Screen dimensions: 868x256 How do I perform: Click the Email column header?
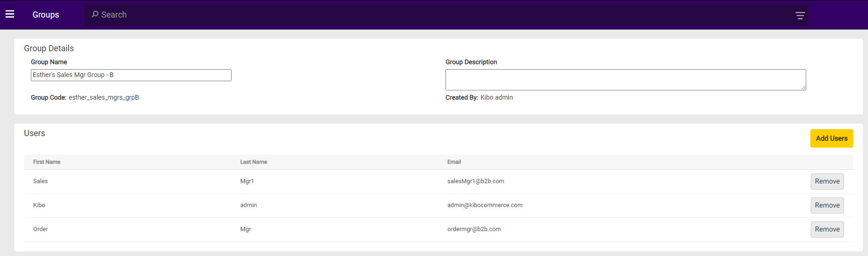tap(454, 162)
